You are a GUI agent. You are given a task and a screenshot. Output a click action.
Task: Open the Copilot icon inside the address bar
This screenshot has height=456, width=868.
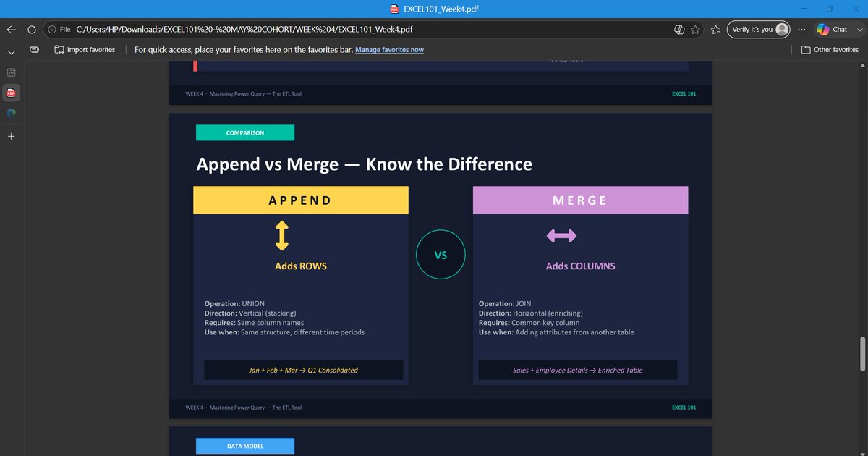pos(679,30)
